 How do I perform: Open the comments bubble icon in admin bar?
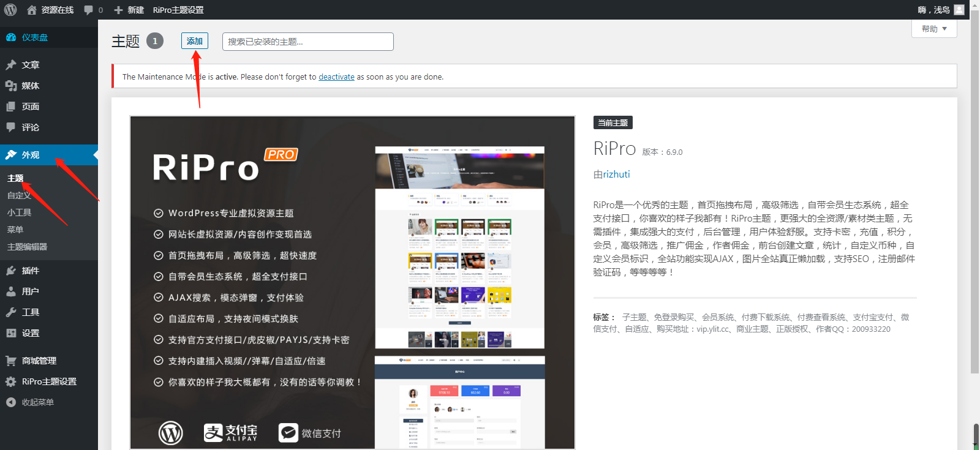tap(89, 10)
